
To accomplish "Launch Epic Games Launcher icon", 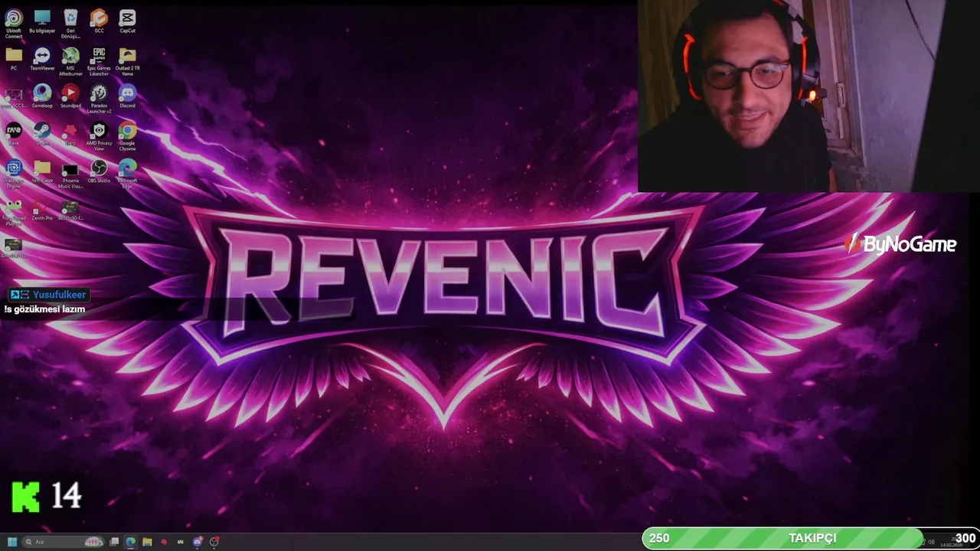I will pyautogui.click(x=99, y=61).
